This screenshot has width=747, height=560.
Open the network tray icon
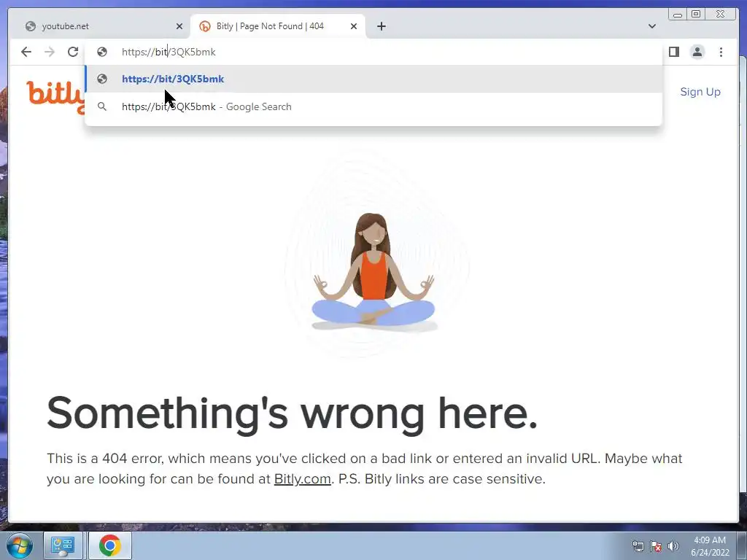638,546
